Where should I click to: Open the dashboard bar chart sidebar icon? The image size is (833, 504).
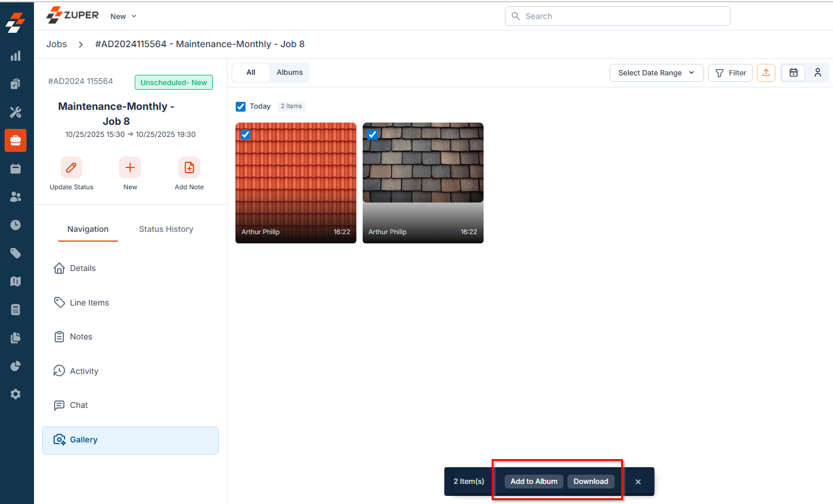[x=16, y=56]
